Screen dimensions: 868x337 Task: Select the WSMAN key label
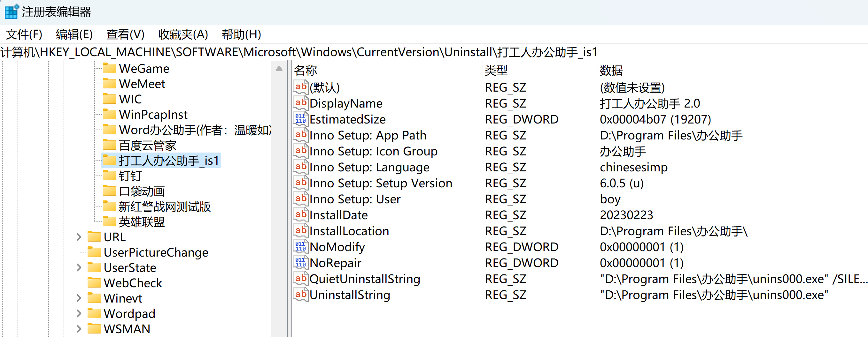coord(127,329)
